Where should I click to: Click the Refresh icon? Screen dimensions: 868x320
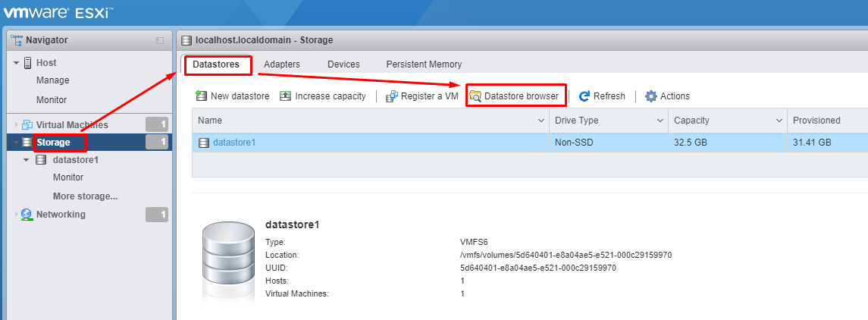coord(584,96)
